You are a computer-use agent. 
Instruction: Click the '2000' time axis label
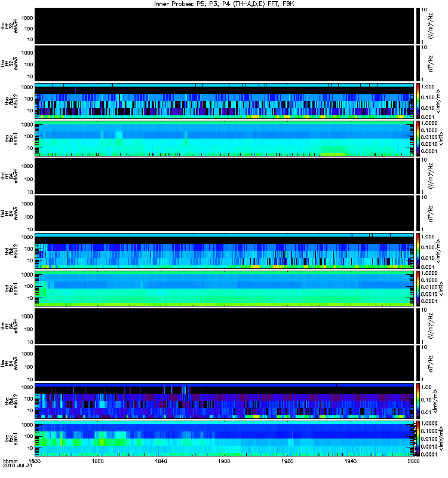pos(413,461)
